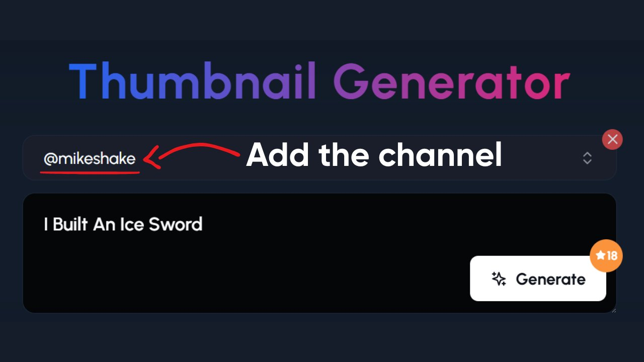
Task: Click the @mikeshake channel handle
Action: point(90,159)
